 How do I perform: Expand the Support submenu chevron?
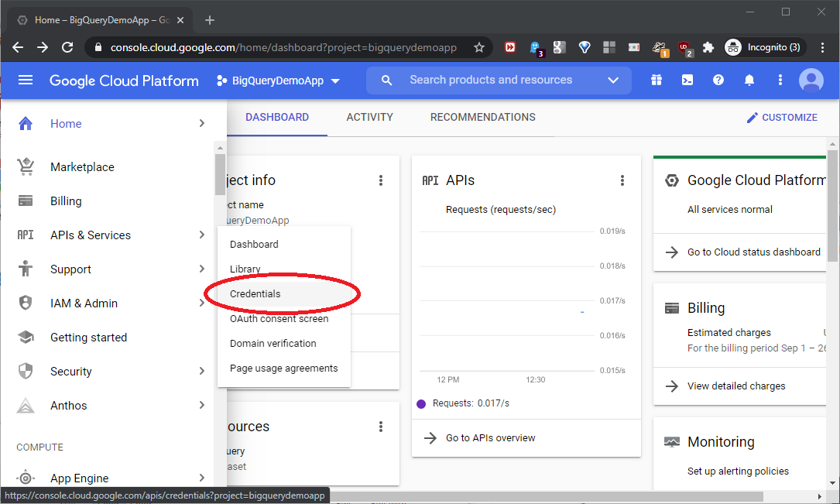(x=201, y=269)
